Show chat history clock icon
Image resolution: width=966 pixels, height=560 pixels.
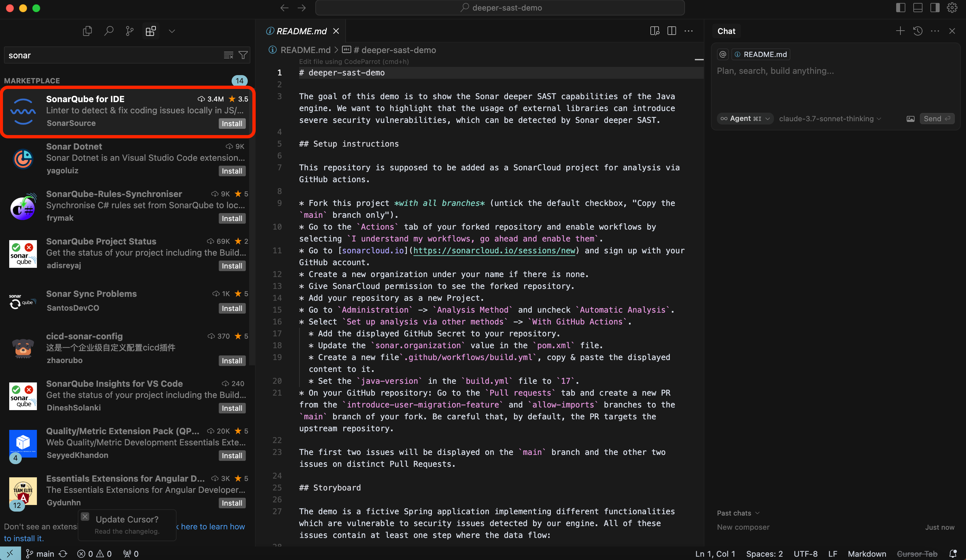click(x=918, y=31)
